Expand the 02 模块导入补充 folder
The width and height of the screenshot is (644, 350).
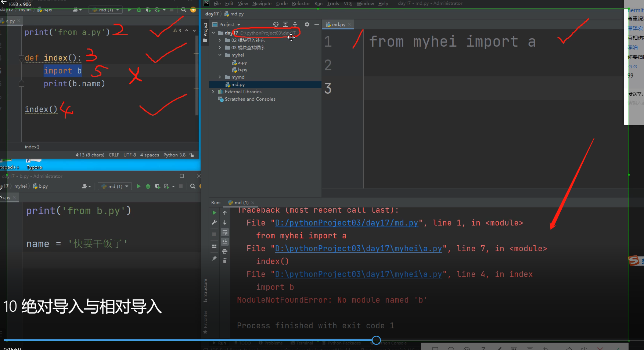[x=220, y=40]
